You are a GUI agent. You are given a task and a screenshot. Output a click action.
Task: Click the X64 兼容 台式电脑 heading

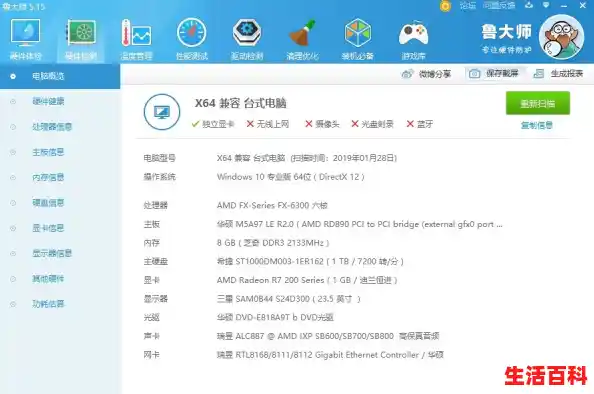click(241, 103)
